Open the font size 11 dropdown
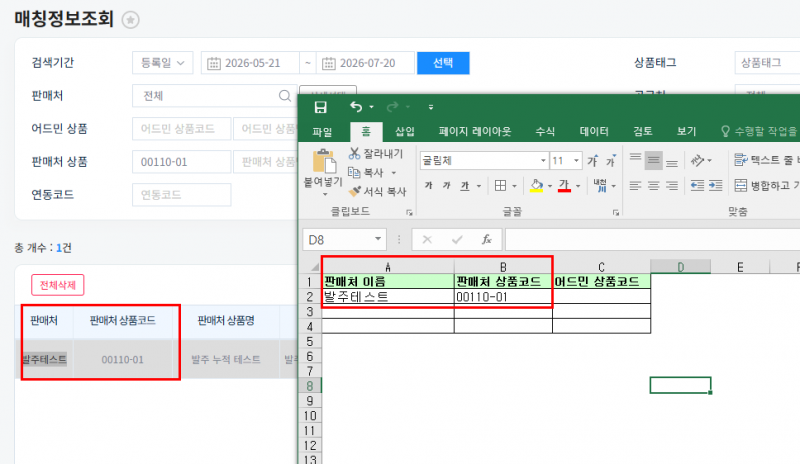Image resolution: width=800 pixels, height=464 pixels. [577, 161]
